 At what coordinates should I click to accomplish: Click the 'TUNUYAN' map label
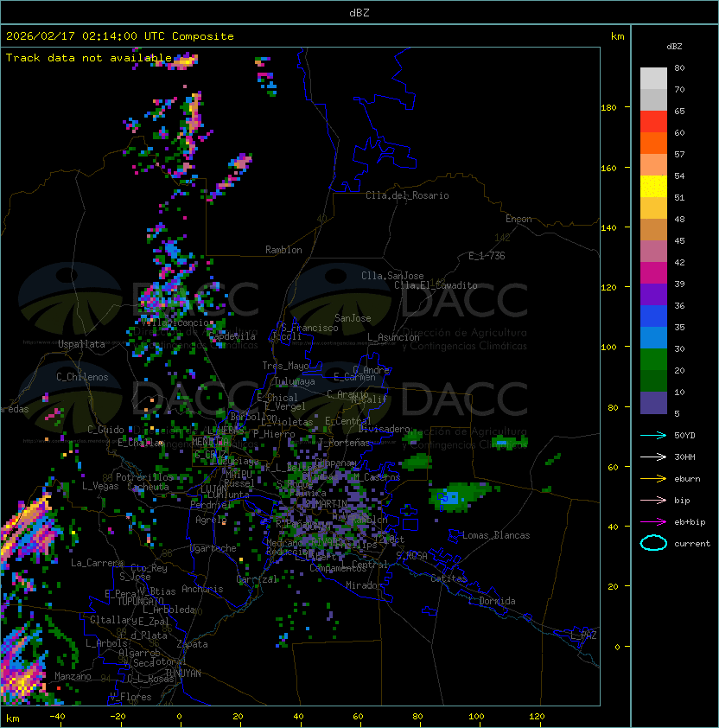click(183, 674)
